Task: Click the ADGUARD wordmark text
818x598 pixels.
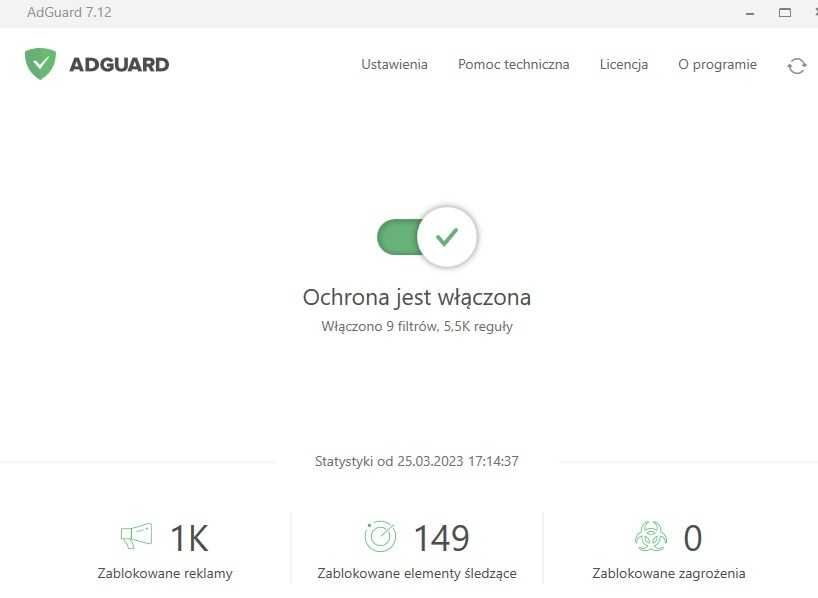Action: [x=119, y=64]
